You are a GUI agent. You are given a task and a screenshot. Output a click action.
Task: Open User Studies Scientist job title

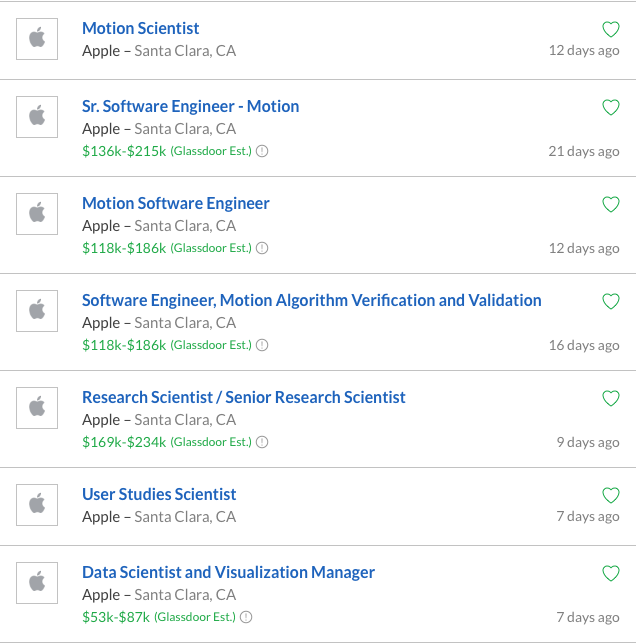159,495
